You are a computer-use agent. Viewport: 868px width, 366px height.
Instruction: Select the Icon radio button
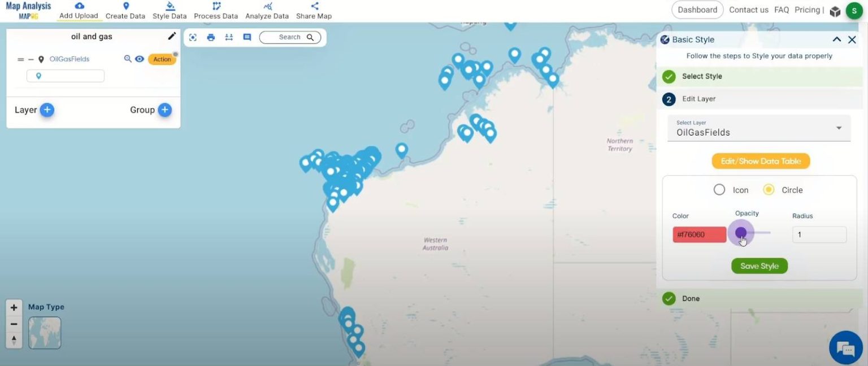pyautogui.click(x=719, y=190)
